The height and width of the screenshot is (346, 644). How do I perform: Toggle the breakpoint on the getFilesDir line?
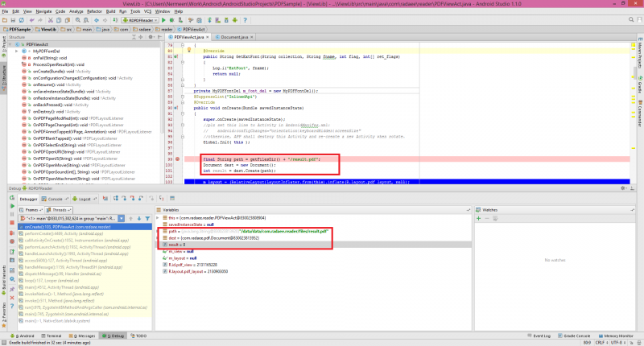pyautogui.click(x=177, y=159)
